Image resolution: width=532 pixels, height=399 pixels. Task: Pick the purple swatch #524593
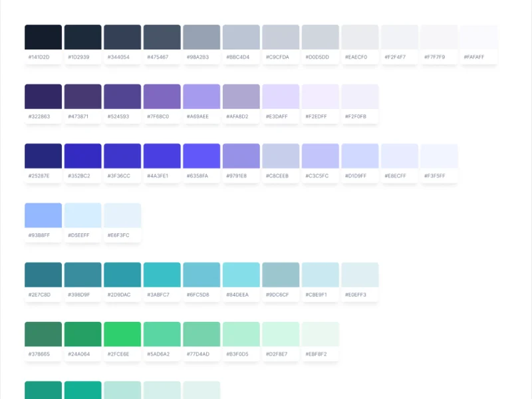coord(122,96)
